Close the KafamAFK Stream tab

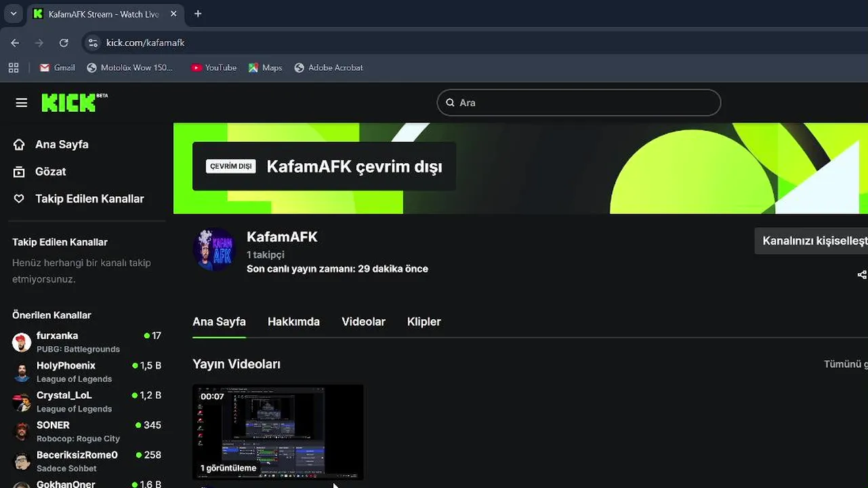tap(173, 14)
